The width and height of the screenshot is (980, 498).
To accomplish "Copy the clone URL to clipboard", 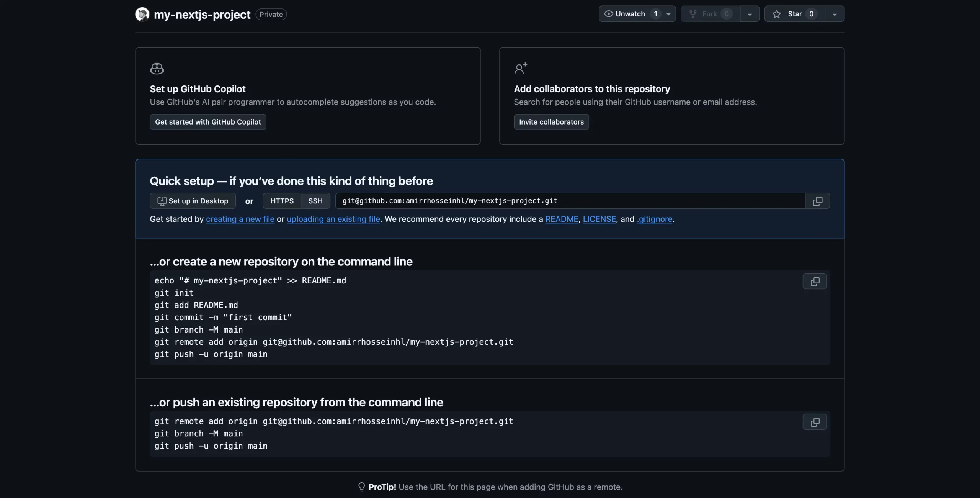I will tap(818, 201).
